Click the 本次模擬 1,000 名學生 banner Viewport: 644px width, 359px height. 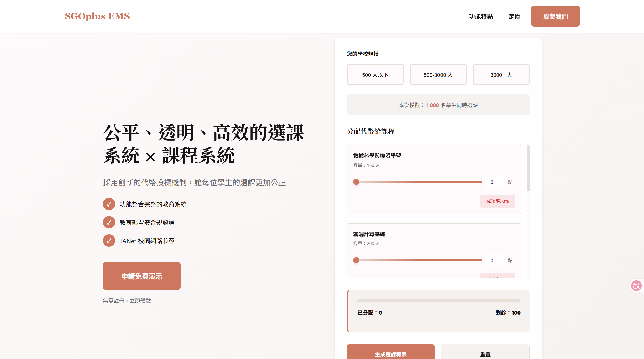coord(438,105)
